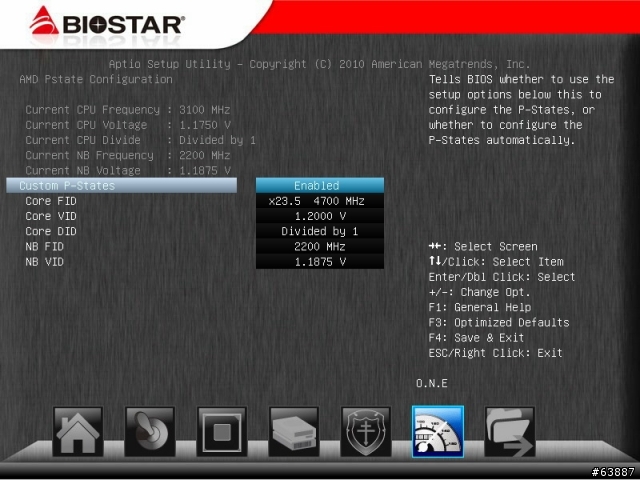Open the Main home icon tab

78,431
